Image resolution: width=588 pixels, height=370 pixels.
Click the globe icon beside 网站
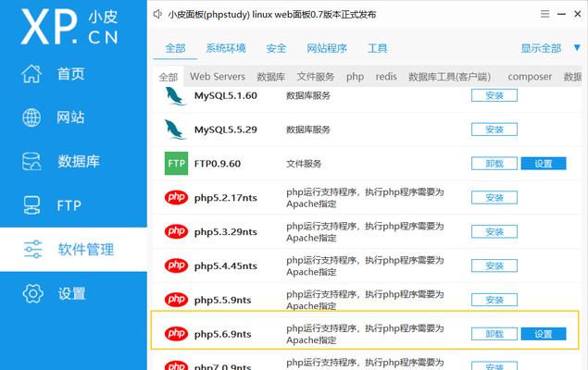tap(31, 117)
